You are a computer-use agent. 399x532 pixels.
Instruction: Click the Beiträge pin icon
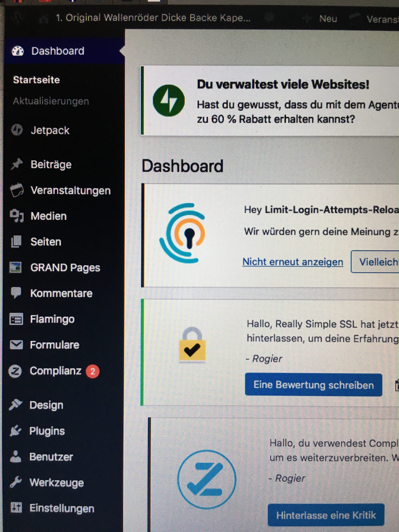17,164
